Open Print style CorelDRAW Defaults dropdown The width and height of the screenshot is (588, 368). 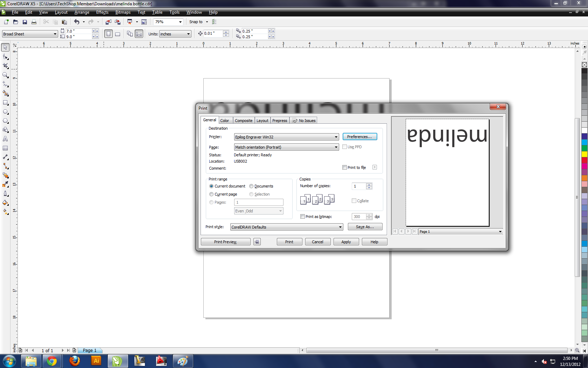tap(287, 227)
